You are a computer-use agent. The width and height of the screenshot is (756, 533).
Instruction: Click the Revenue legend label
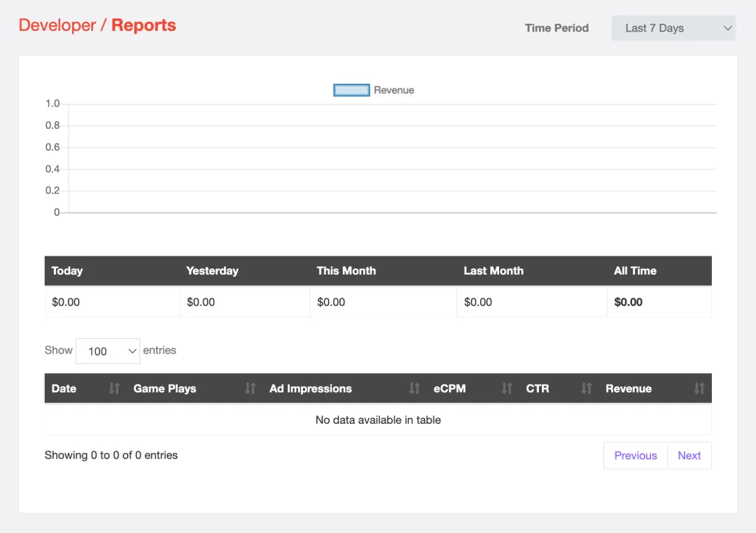pyautogui.click(x=394, y=90)
